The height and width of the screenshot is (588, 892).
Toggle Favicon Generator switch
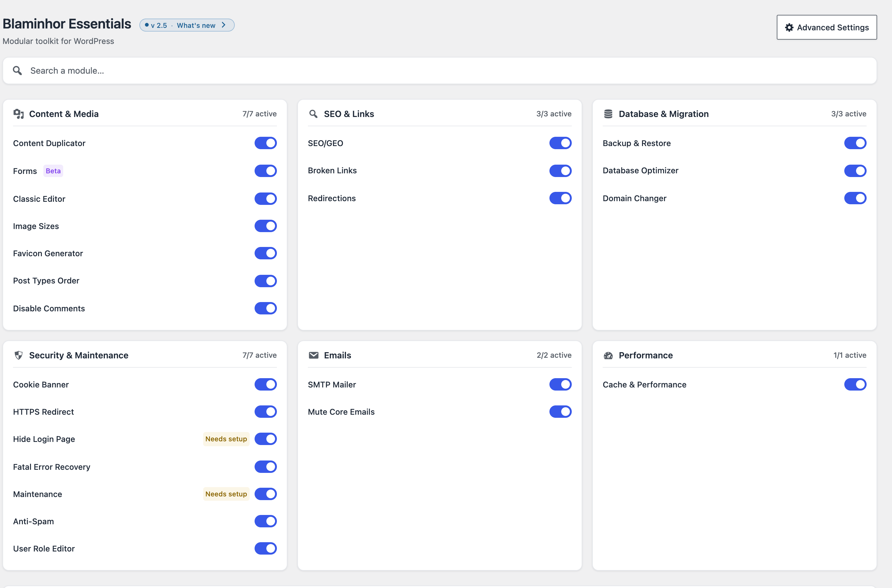tap(266, 253)
